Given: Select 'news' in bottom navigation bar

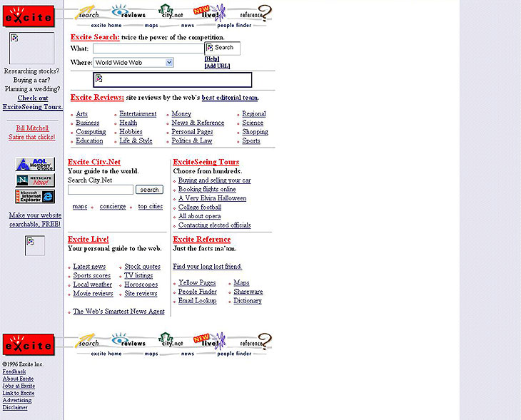Looking at the screenshot, I should pyautogui.click(x=187, y=354).
